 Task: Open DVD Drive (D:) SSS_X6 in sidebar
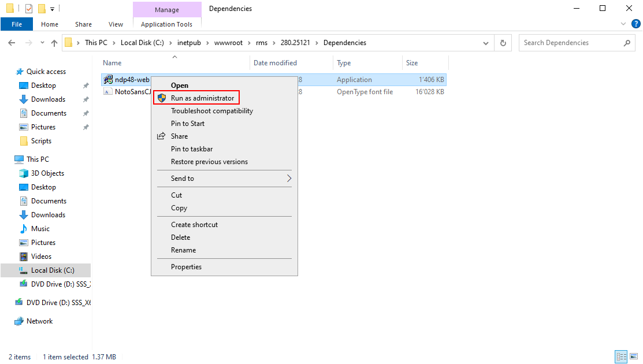click(59, 303)
